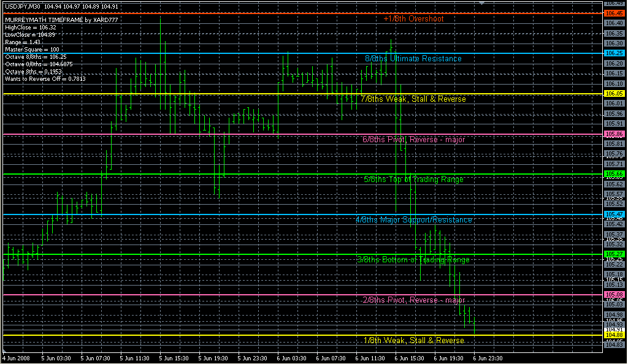Click the yellow 106.05 price tag
Screen dimensions: 628x364
pyautogui.click(x=614, y=94)
